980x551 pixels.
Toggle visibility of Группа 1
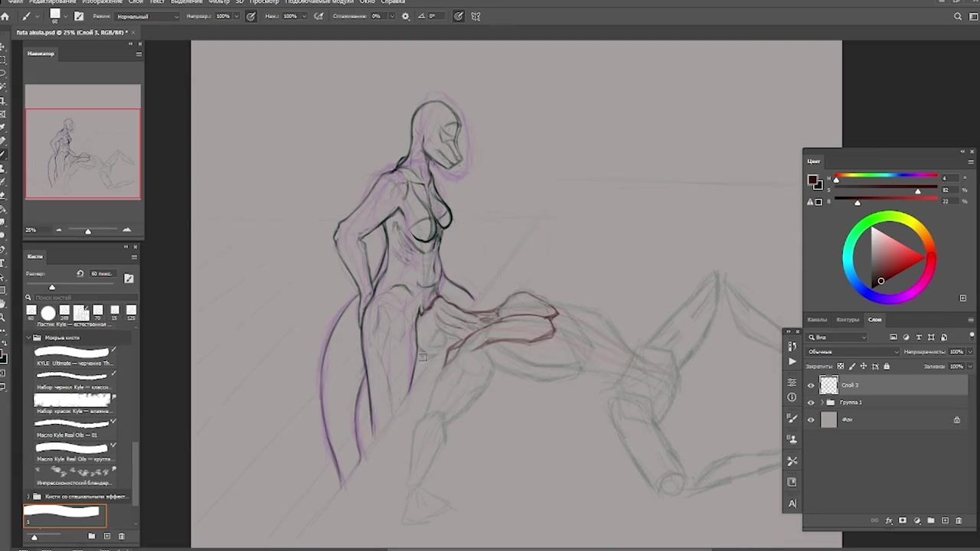pyautogui.click(x=811, y=403)
